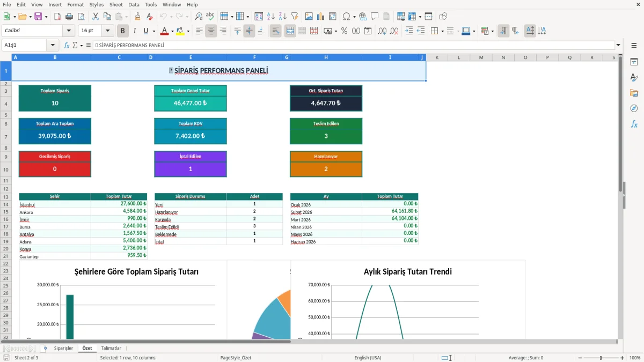Open the sidebar Navigator compass icon

[x=634, y=109]
